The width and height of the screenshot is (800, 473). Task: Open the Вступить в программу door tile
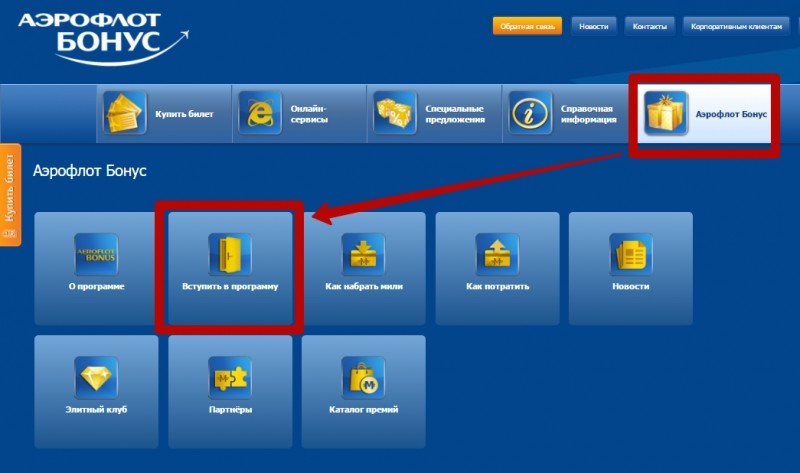click(229, 267)
